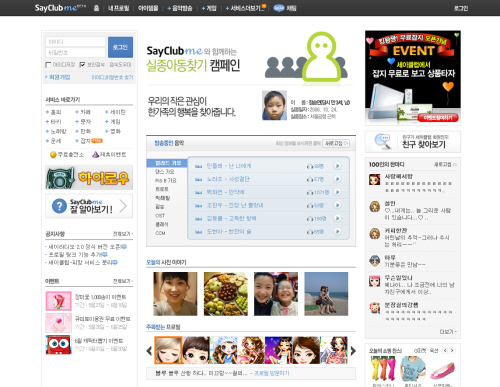This screenshot has height=387, width=500.
Task: Show next profiles with the right arrow
Action: click(353, 351)
